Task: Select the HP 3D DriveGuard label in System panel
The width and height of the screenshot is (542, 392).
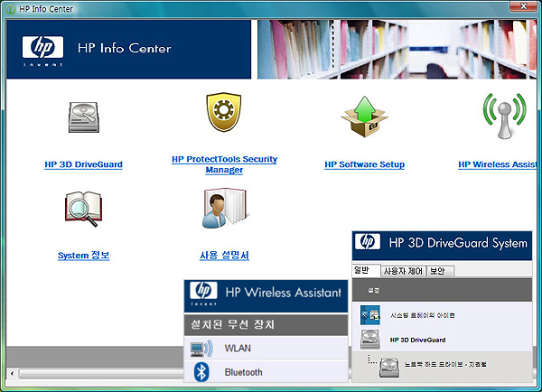Action: [x=417, y=340]
